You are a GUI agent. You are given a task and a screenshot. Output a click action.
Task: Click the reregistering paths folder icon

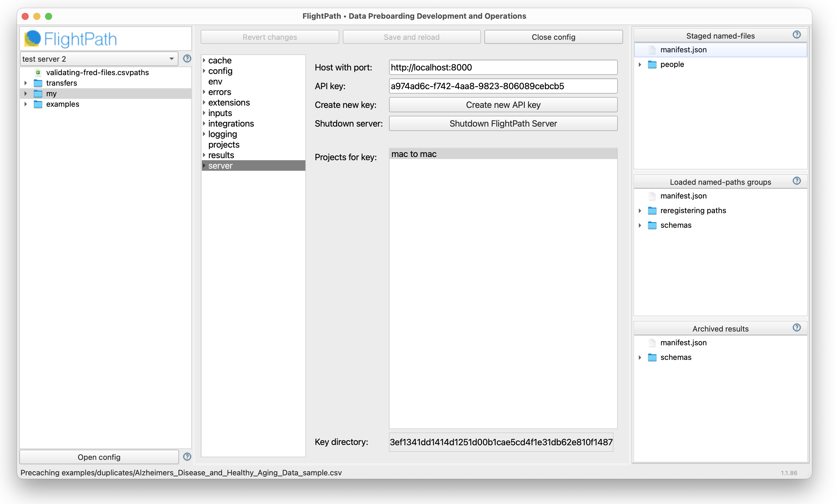point(652,210)
